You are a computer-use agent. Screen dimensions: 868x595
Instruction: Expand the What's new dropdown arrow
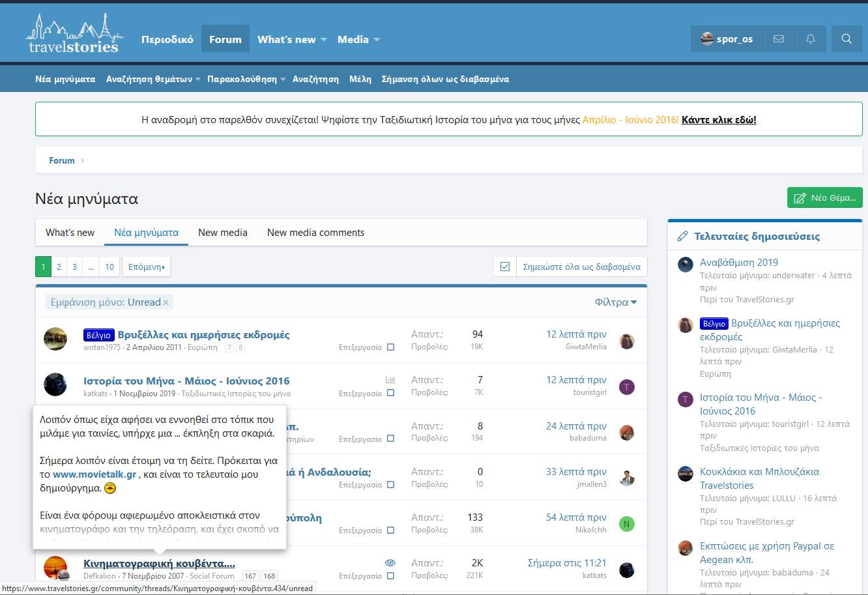click(323, 40)
